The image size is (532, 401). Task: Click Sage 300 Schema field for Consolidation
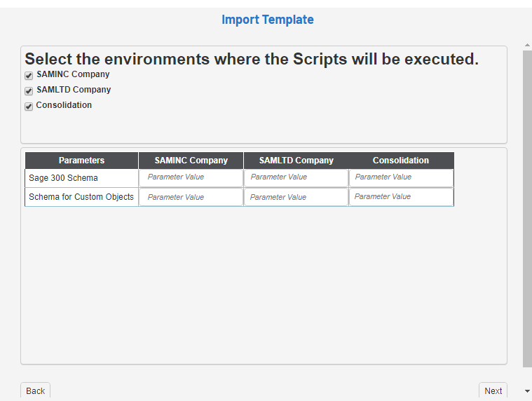[401, 177]
